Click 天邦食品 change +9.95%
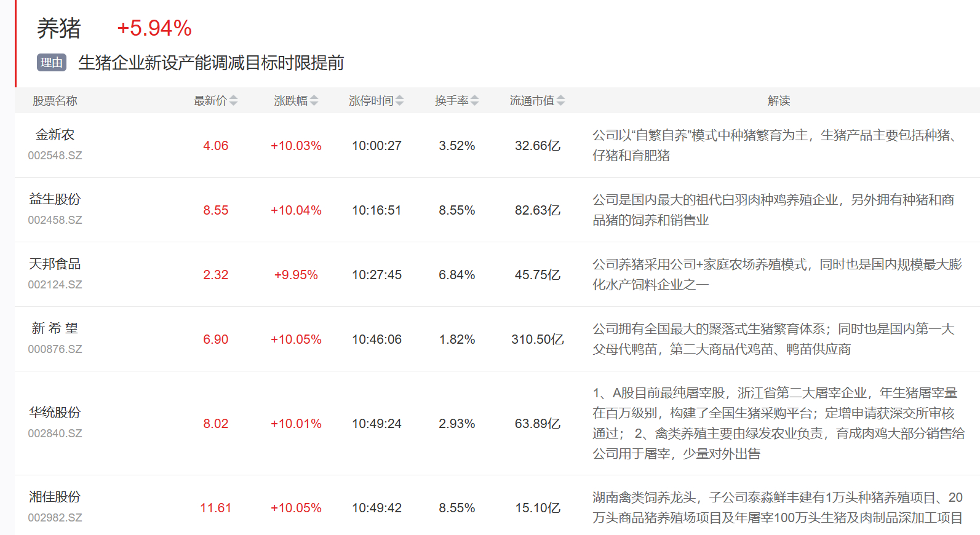 [296, 275]
